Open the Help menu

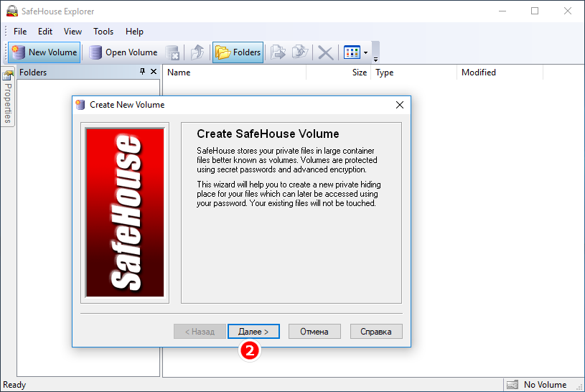point(134,32)
